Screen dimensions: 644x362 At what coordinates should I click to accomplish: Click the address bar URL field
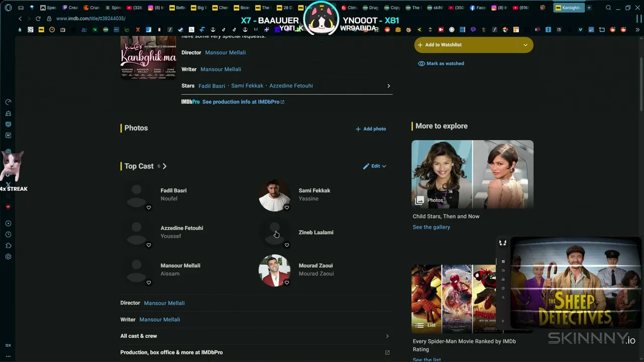coord(91,19)
